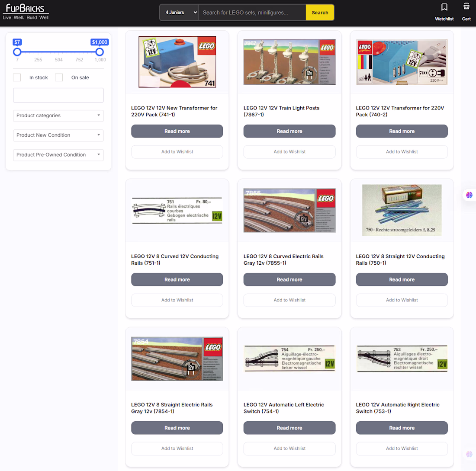The image size is (476, 471).
Task: Click the LEGO sets search field
Action: (252, 13)
